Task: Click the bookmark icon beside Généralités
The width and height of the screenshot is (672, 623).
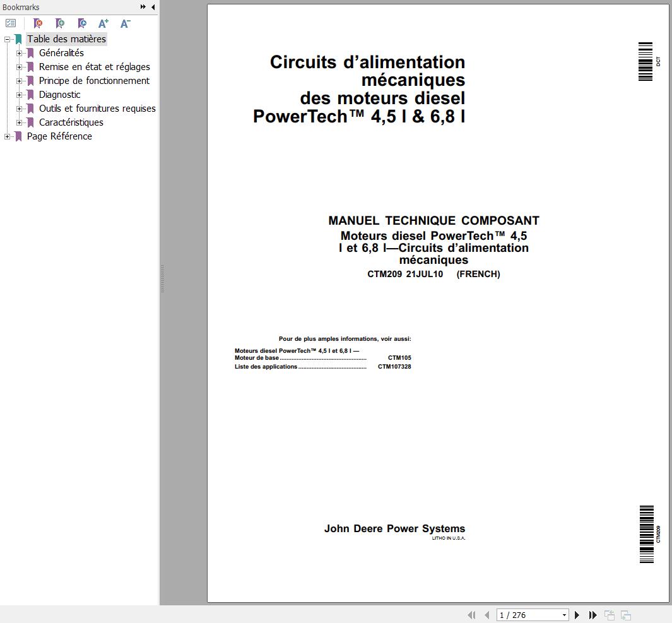Action: tap(30, 53)
